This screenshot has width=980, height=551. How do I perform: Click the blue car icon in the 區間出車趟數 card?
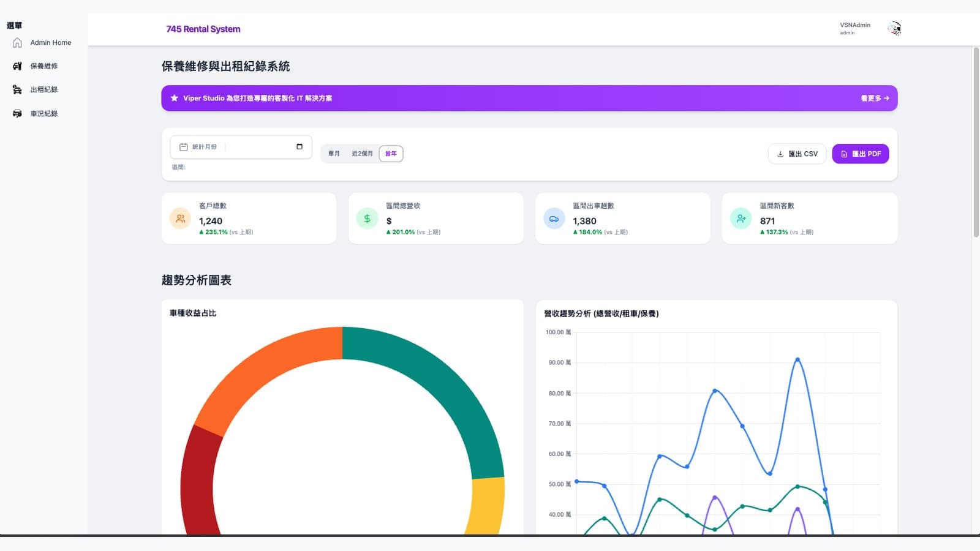pyautogui.click(x=554, y=219)
